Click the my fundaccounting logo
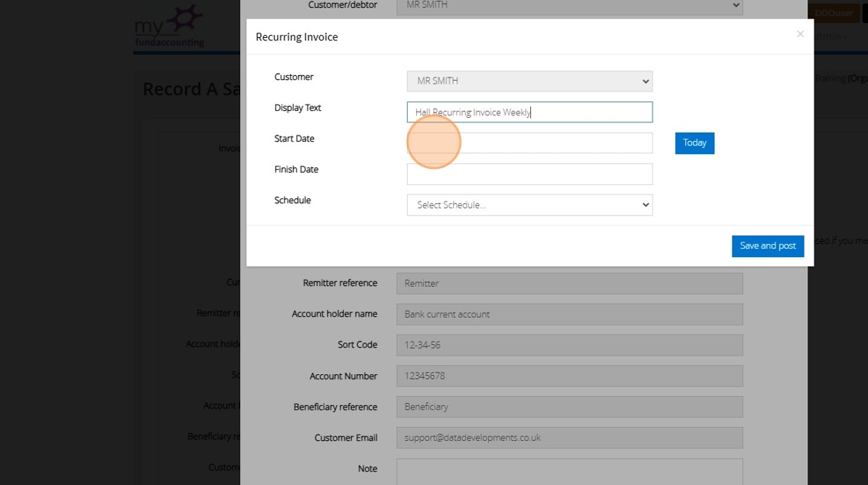The width and height of the screenshot is (868, 485). click(169, 26)
